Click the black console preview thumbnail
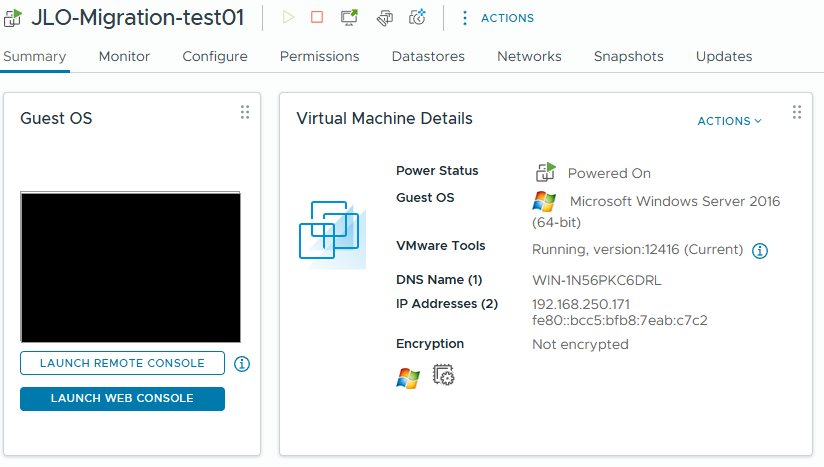 [x=130, y=267]
